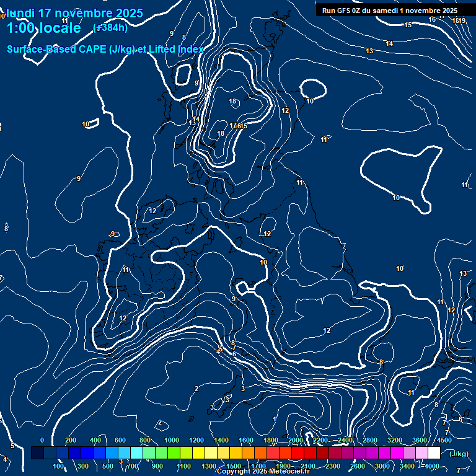476x476 pixels.
Task: Select the cyan swatch between 700 and 800
Action: 136,452
